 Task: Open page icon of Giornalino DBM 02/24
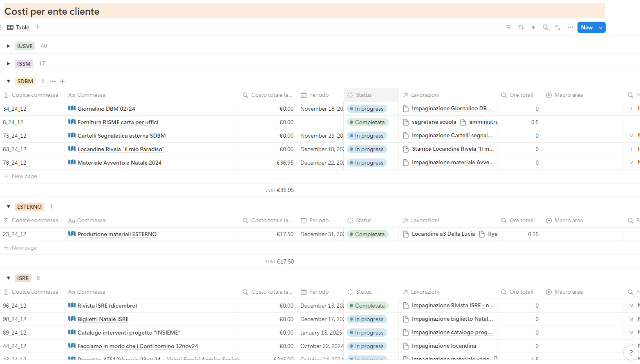tap(72, 108)
